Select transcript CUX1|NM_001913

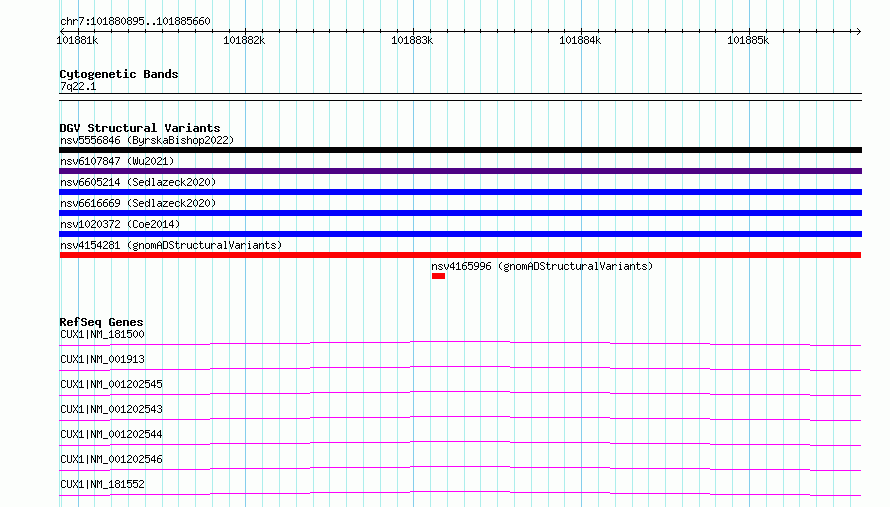[x=102, y=359]
